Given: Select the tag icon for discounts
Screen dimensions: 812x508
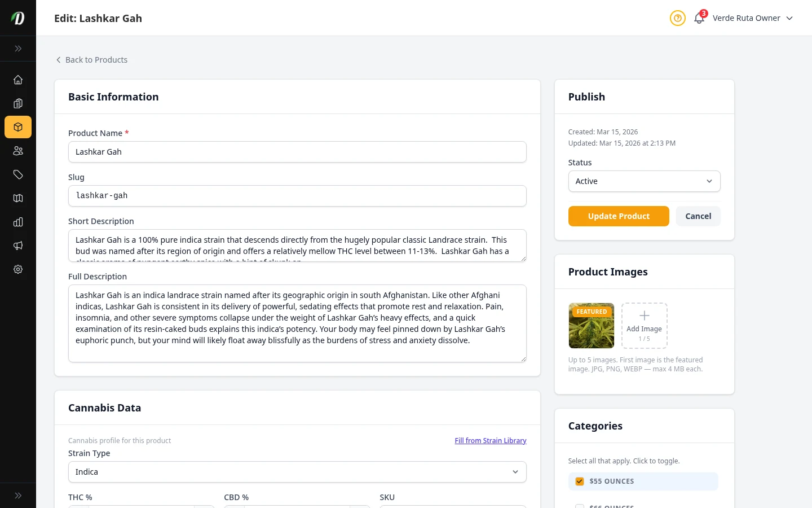Looking at the screenshot, I should 18,174.
